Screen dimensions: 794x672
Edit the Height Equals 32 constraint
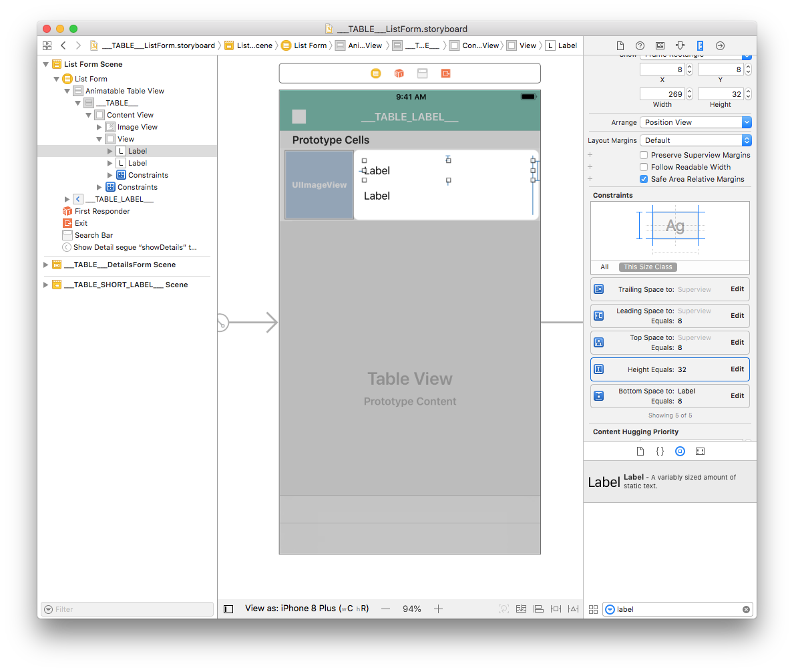click(737, 369)
